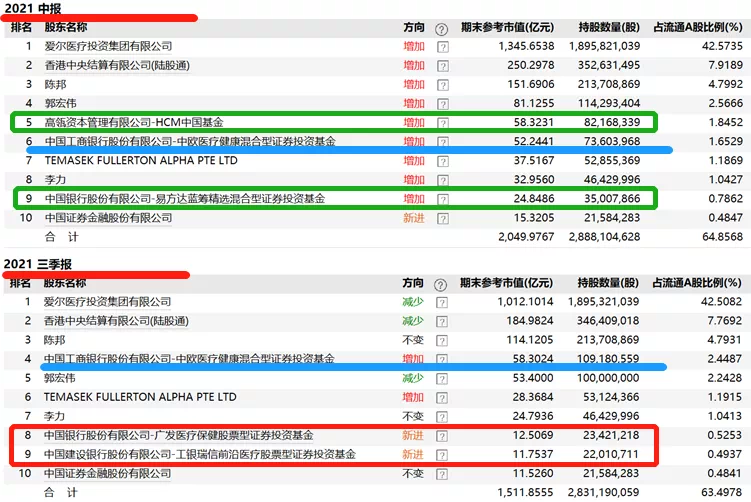This screenshot has height=502, width=751.
Task: Click question icon for 香港中央结算 row in 三季报
Action: pyautogui.click(x=442, y=322)
